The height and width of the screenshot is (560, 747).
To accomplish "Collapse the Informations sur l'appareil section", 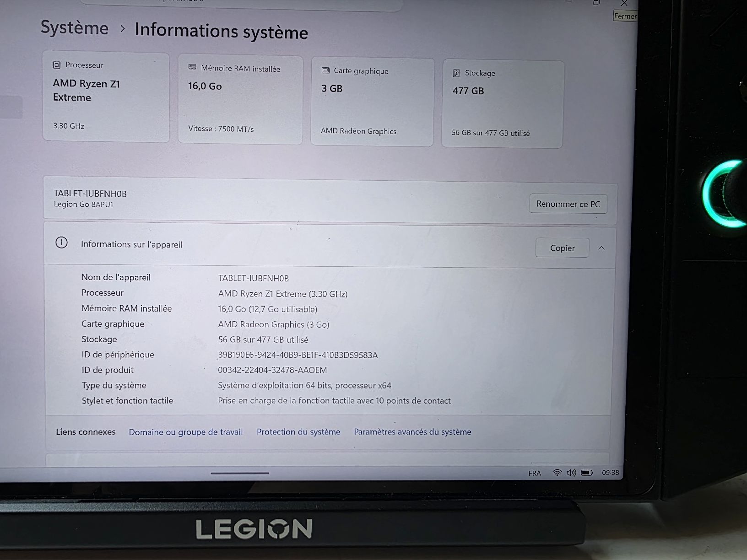I will click(601, 248).
